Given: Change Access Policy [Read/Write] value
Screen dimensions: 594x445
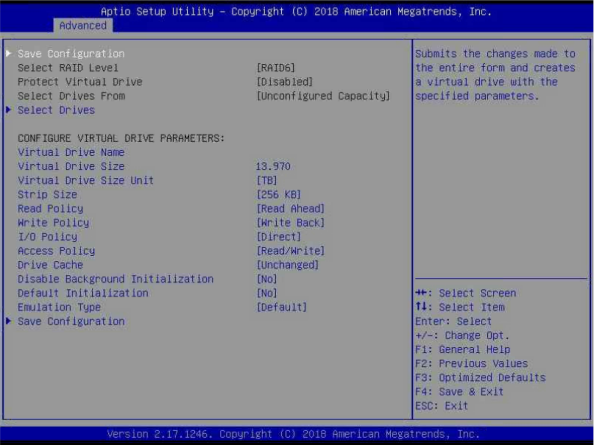Looking at the screenshot, I should click(291, 251).
